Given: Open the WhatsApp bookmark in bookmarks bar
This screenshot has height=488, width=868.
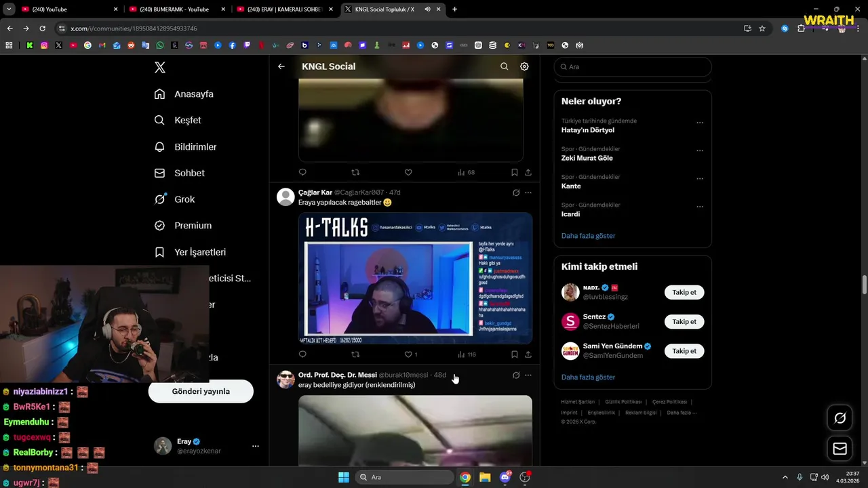Looking at the screenshot, I should coord(160,45).
